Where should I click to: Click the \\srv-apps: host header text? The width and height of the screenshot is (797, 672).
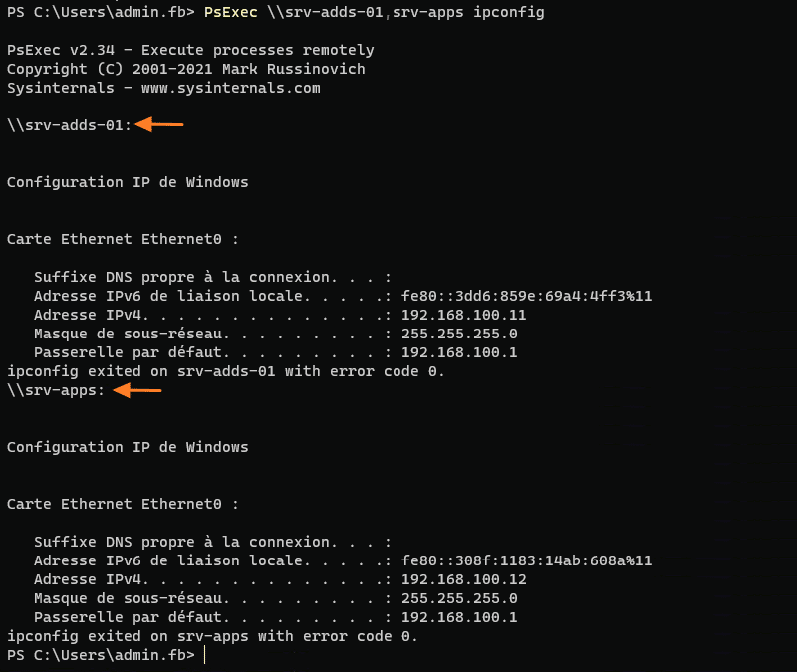tap(56, 391)
